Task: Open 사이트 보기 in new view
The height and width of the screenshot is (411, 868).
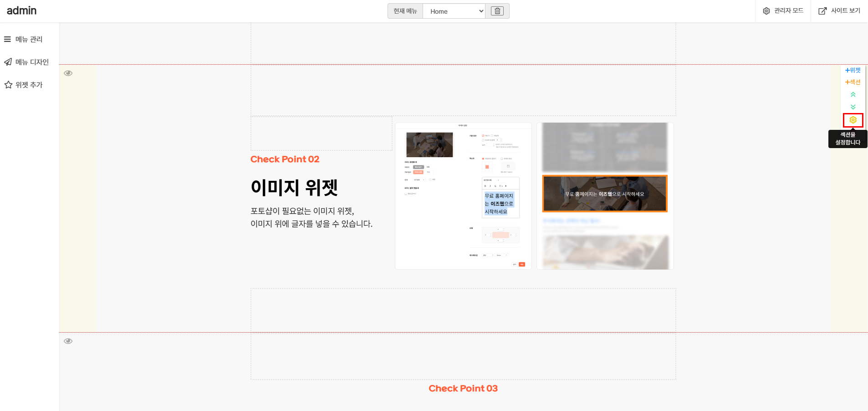Action: click(839, 10)
